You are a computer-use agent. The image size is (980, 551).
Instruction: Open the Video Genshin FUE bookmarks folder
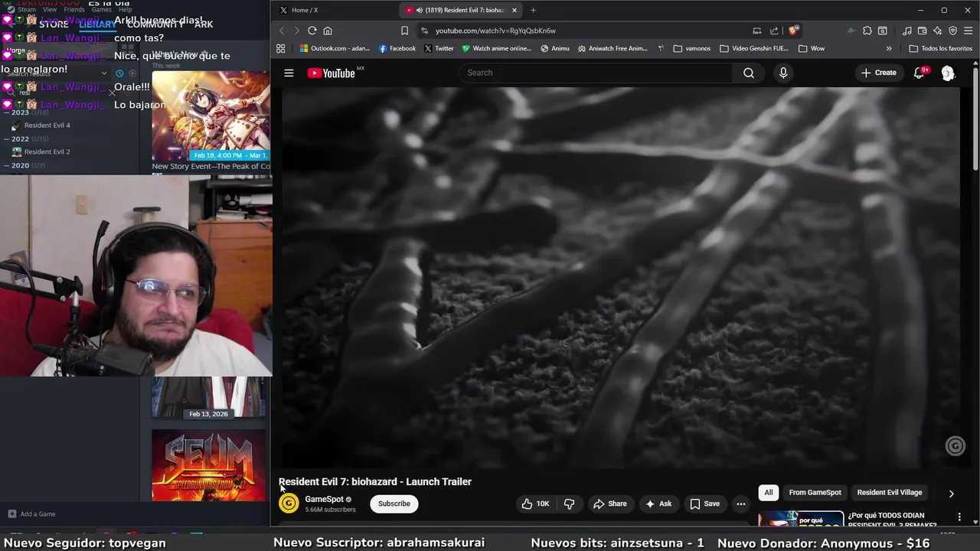click(x=753, y=48)
